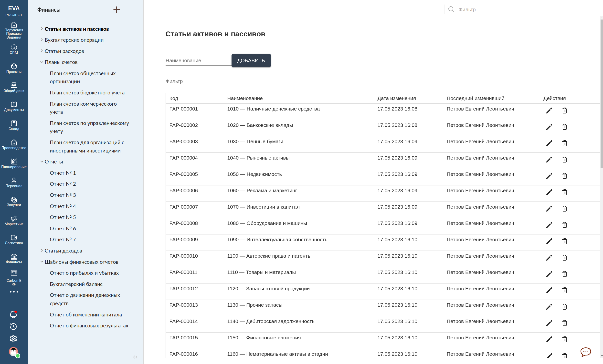Select the Carbon ERP sidebar icon
Screen dimensions: 603x364
(x=14, y=274)
